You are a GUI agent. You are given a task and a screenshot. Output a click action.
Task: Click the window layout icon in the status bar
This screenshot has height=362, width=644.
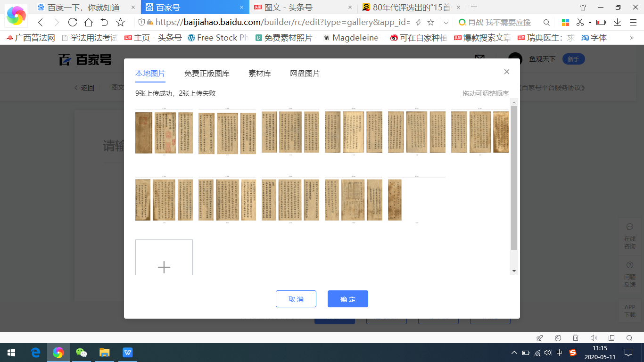(611, 338)
